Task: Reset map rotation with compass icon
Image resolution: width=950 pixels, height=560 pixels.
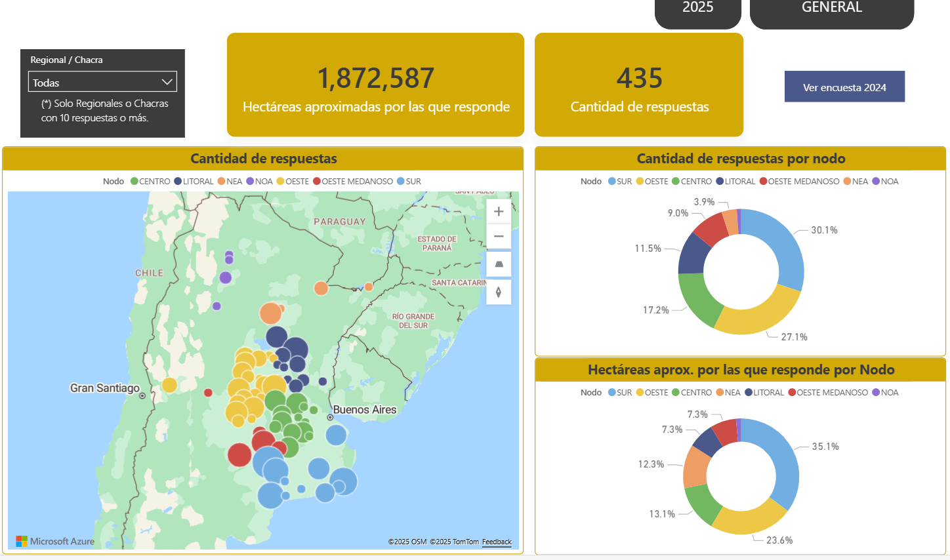Action: coord(499,292)
